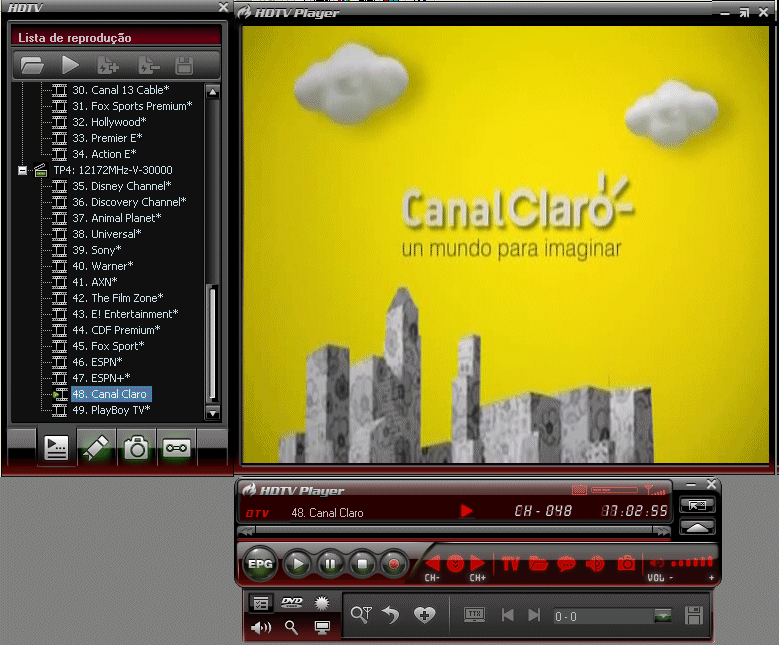The height and width of the screenshot is (645, 779).
Task: Select channel 49. PlayBoy TV*
Action: (x=111, y=410)
